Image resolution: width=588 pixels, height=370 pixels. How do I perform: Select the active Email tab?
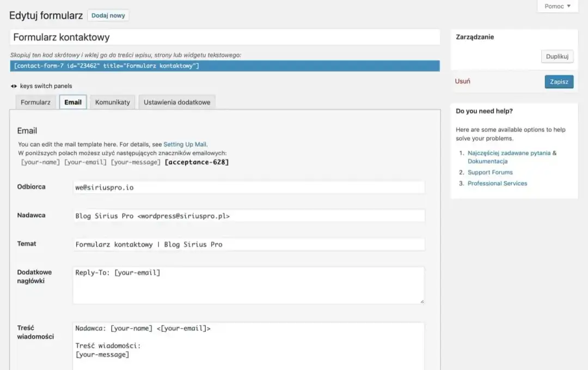[x=72, y=102]
